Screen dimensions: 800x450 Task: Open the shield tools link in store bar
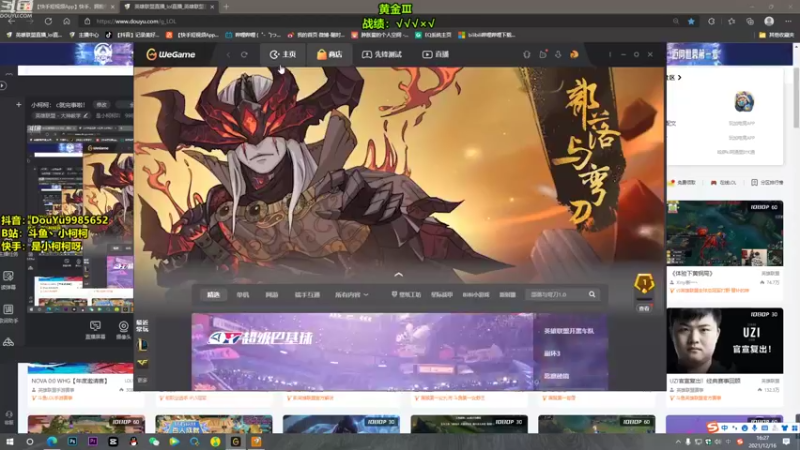pos(406,294)
